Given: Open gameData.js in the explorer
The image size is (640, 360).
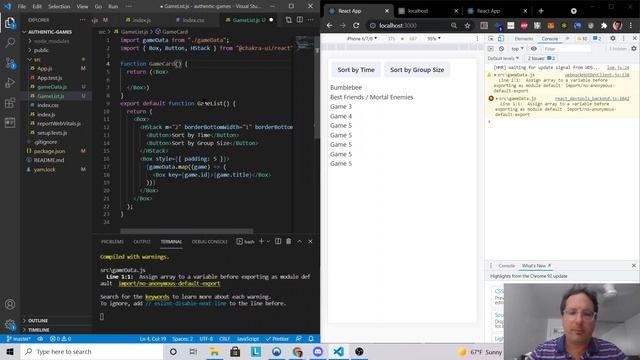Looking at the screenshot, I should [52, 87].
